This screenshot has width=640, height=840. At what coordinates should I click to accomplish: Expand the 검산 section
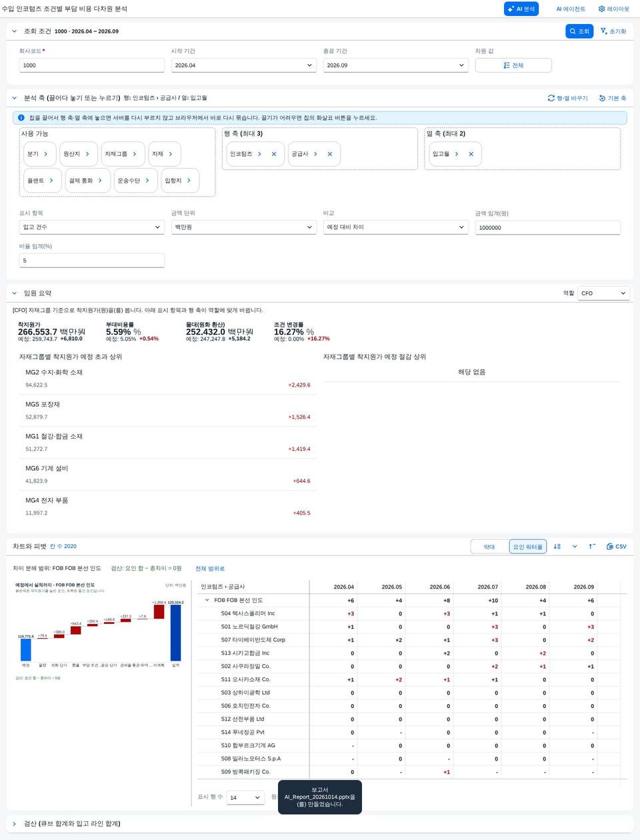point(15,824)
